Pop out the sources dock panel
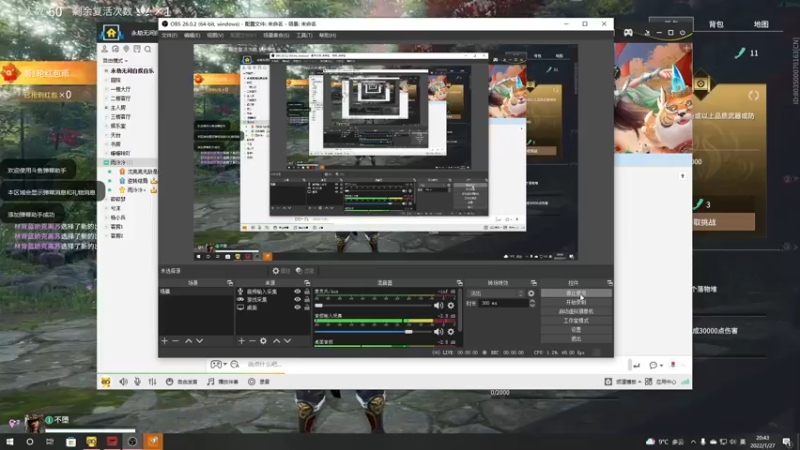The height and width of the screenshot is (450, 800). coord(307,283)
